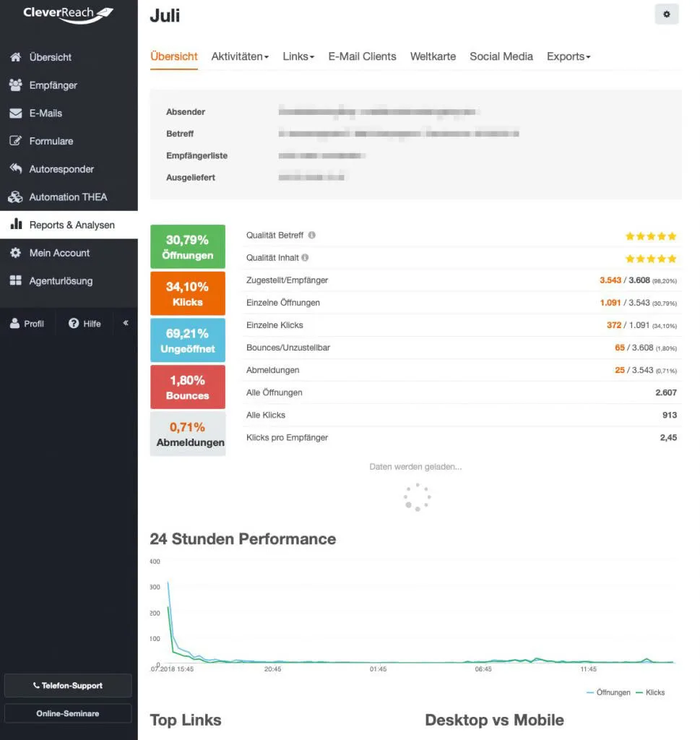The width and height of the screenshot is (700, 740).
Task: Click the Alle Klicks 913 value
Action: [x=670, y=416]
